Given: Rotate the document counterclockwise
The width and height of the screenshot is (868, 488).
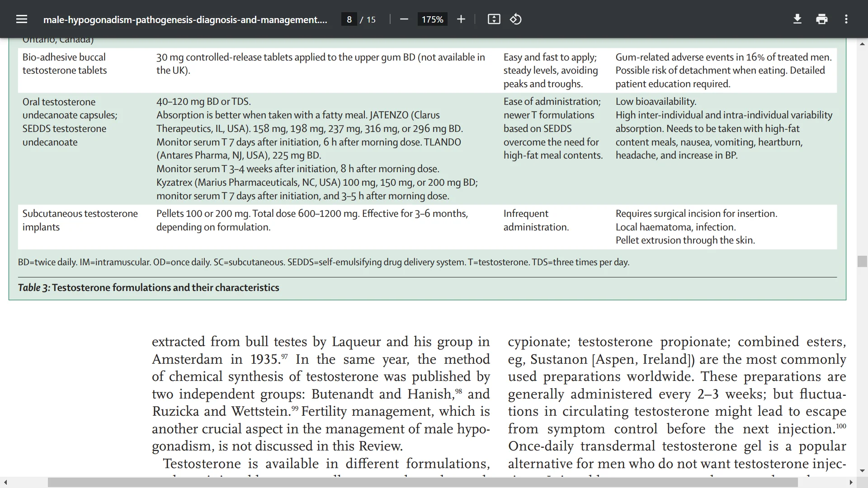Looking at the screenshot, I should [516, 19].
